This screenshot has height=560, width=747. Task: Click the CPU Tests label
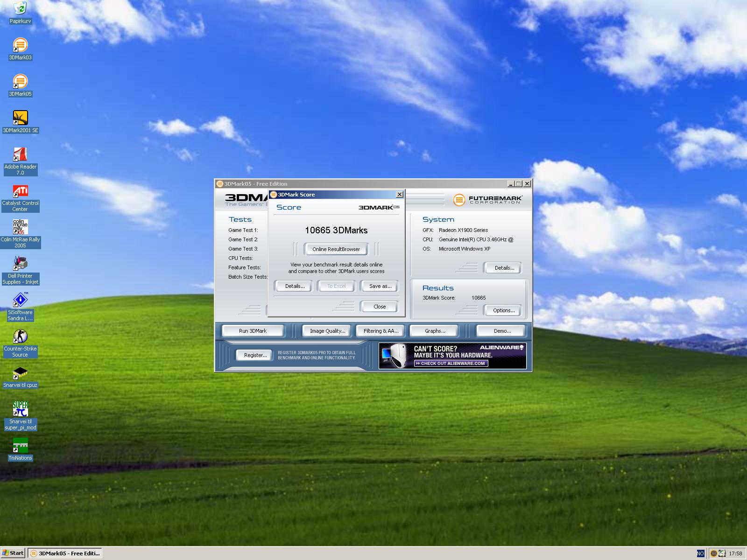[x=240, y=258]
